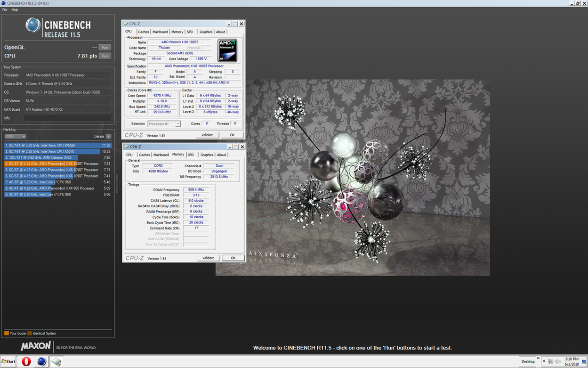Click the Windows Start button
Viewport: 588px width, 368px height.
pos(8,361)
